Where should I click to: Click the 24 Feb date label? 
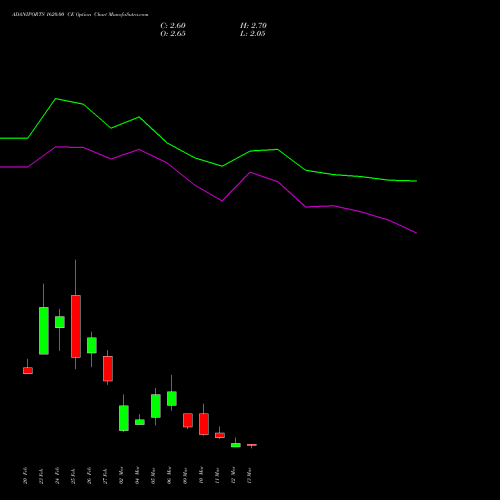tap(58, 475)
